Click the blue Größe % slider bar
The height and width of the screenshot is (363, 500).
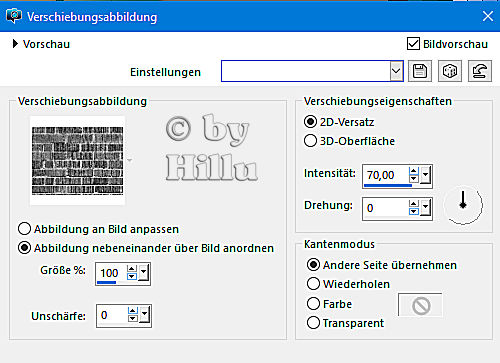coord(107,283)
